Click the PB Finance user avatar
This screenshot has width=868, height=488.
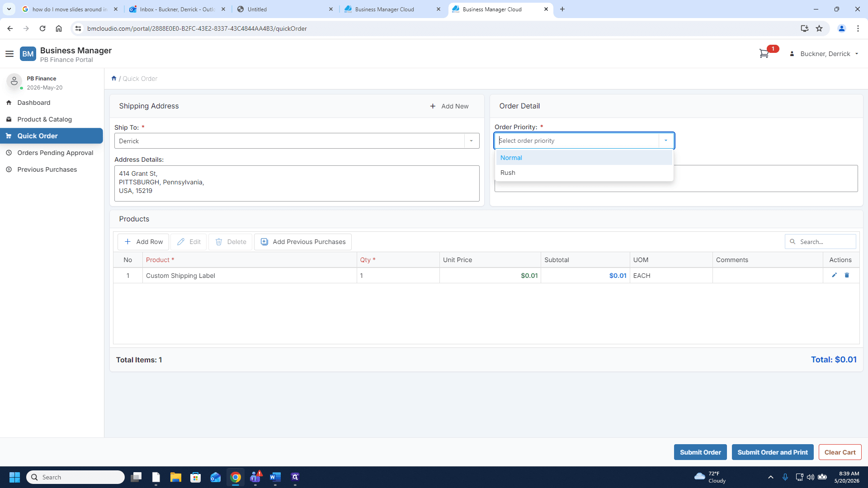[14, 81]
